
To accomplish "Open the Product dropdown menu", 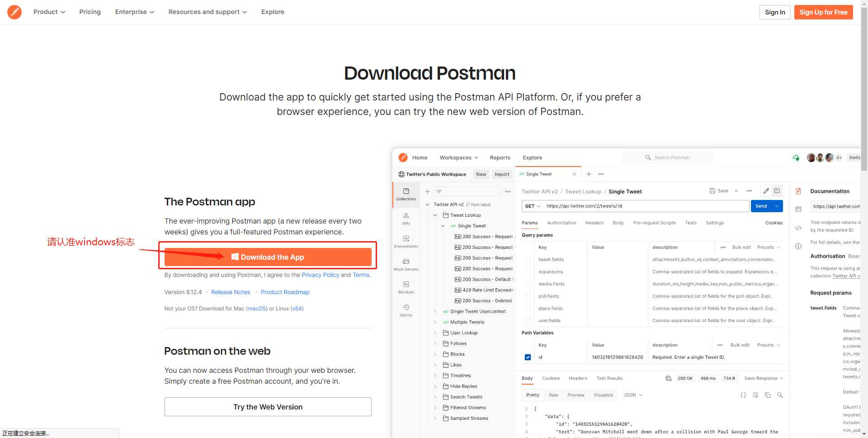I will tap(49, 12).
